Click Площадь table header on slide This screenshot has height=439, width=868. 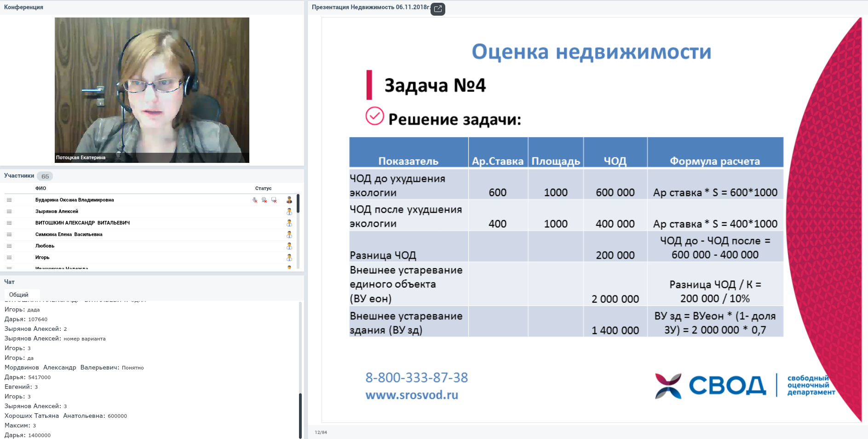pos(556,162)
